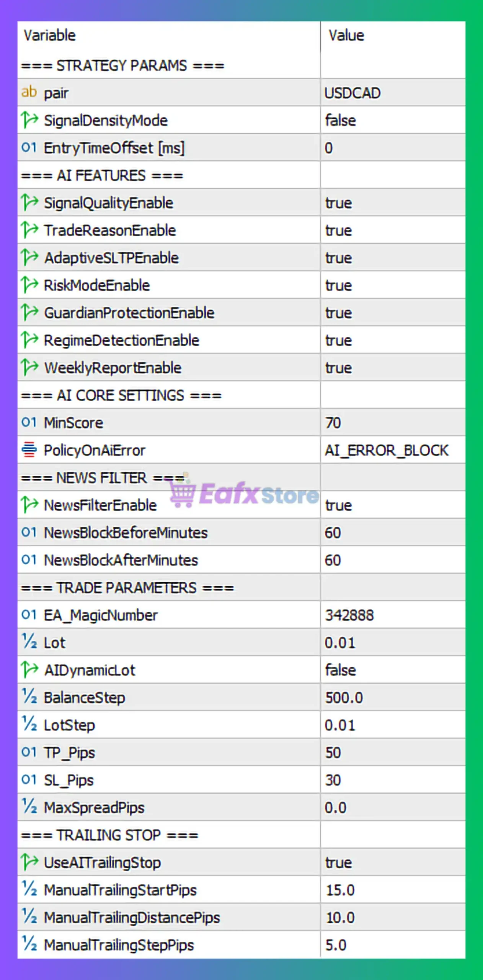Switch the AIDynamicLot false value
Viewport: 483px width, 980px height.
tap(340, 670)
